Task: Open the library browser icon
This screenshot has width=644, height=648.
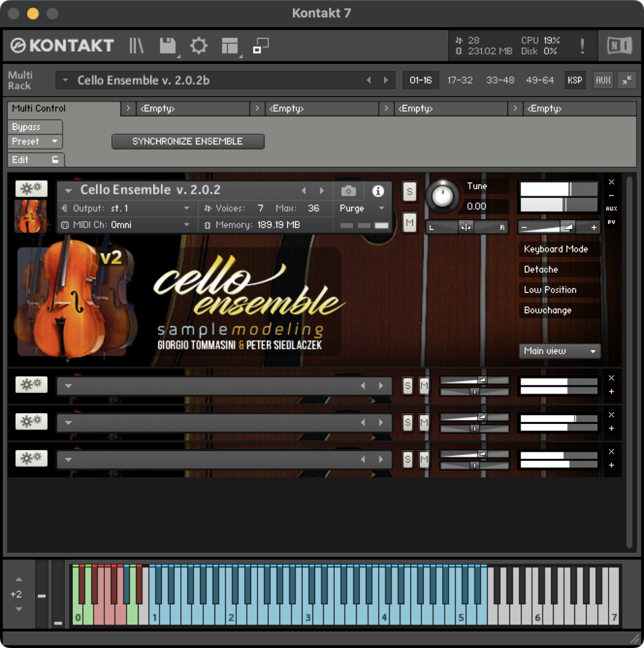Action: tap(136, 46)
